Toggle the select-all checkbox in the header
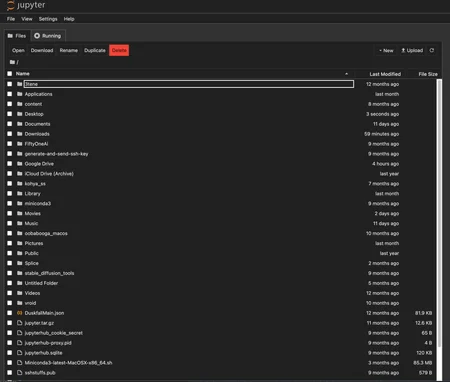450x382 pixels. coord(10,74)
